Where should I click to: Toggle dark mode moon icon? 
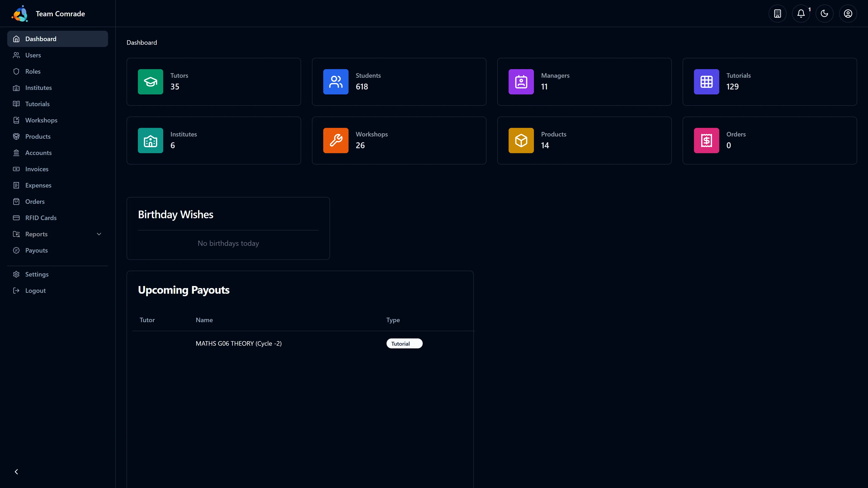click(824, 14)
